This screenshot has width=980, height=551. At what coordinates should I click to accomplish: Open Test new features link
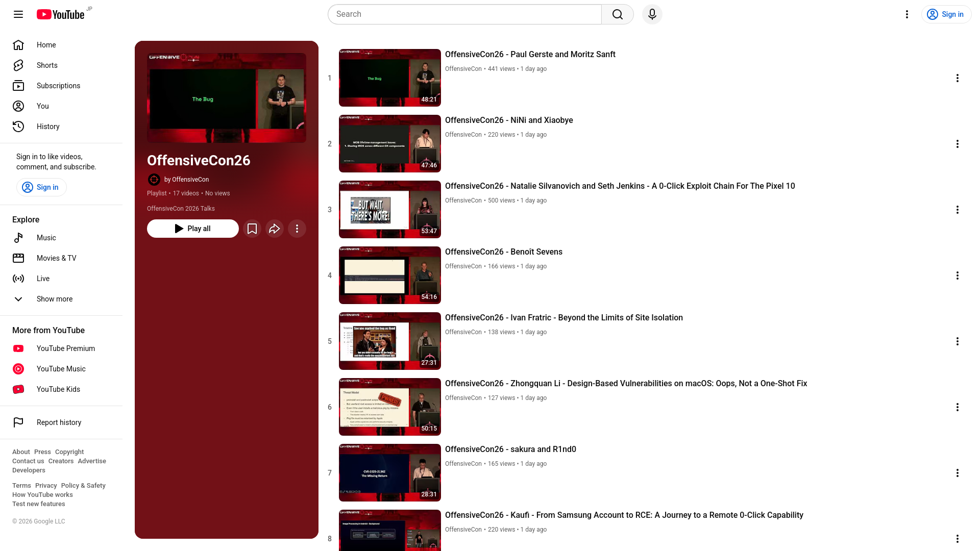(x=39, y=504)
